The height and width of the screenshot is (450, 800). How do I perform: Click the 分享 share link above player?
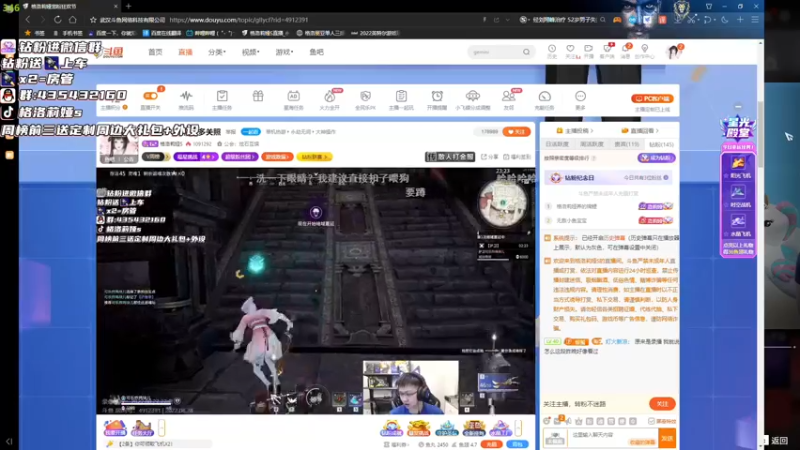[x=489, y=157]
